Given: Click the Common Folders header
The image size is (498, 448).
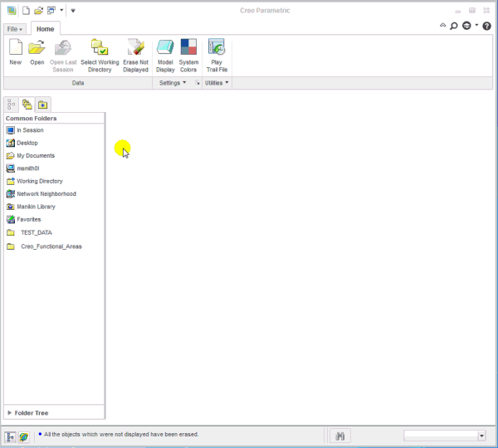Looking at the screenshot, I should (32, 119).
